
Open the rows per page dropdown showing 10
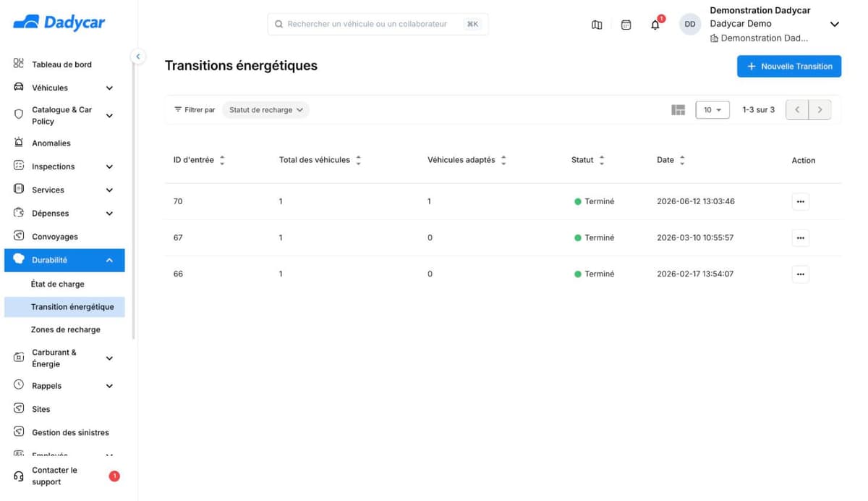tap(712, 110)
